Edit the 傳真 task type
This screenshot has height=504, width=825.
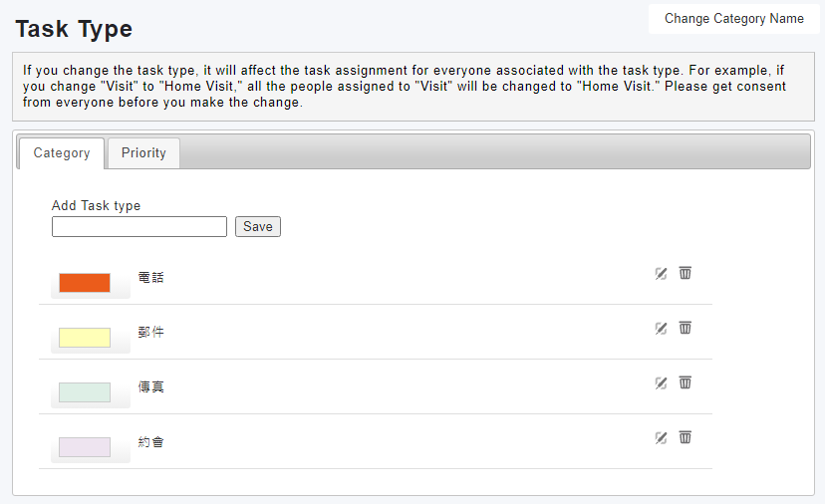click(661, 383)
